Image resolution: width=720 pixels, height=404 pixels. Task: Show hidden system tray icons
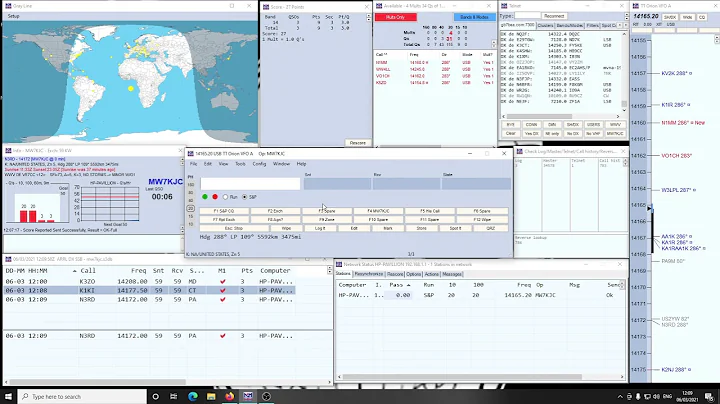tap(620, 397)
